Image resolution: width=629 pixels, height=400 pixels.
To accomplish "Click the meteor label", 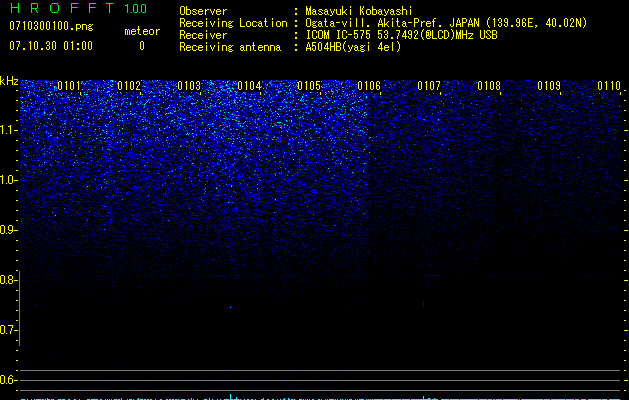I will 142,31.
